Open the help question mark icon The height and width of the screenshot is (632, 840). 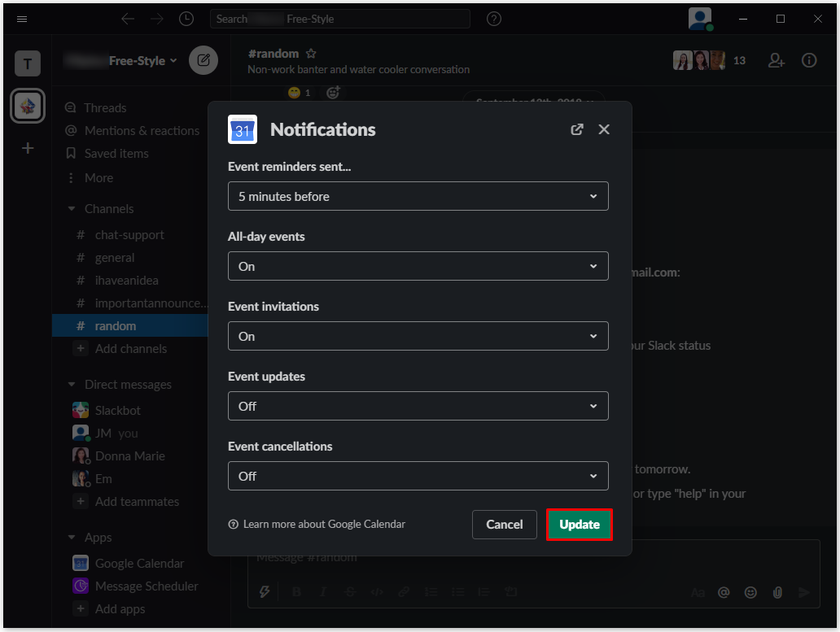click(x=494, y=20)
